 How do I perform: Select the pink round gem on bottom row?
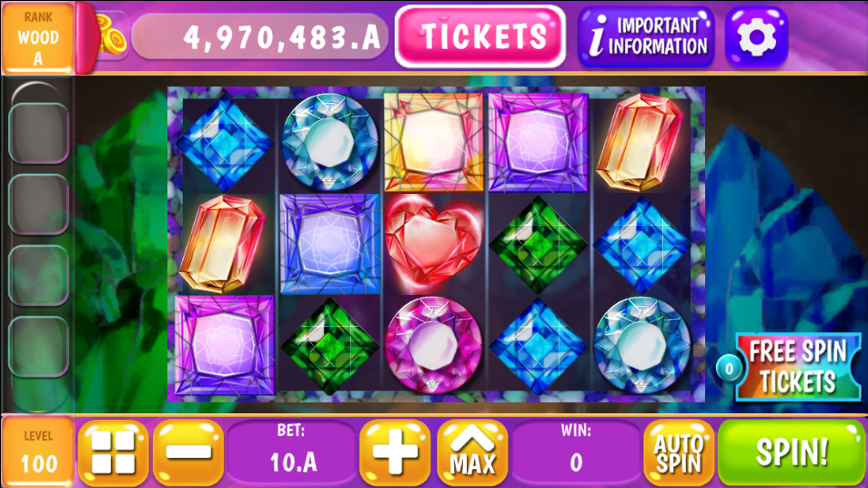point(433,344)
